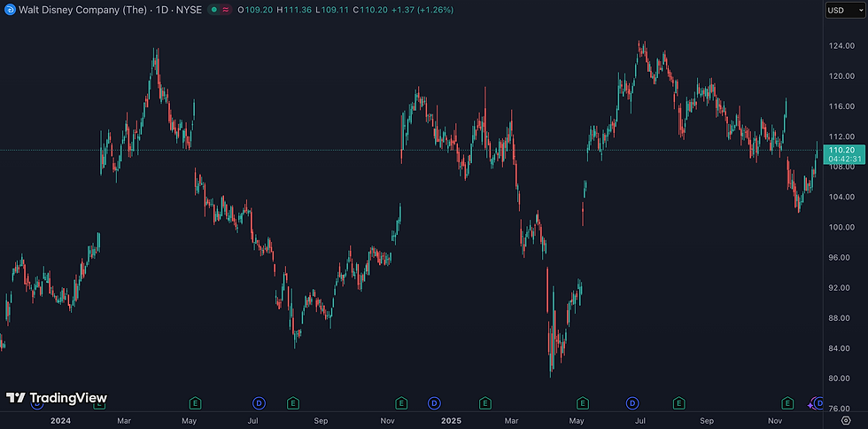
Task: Click the 2025 year label on time axis
Action: click(x=451, y=421)
